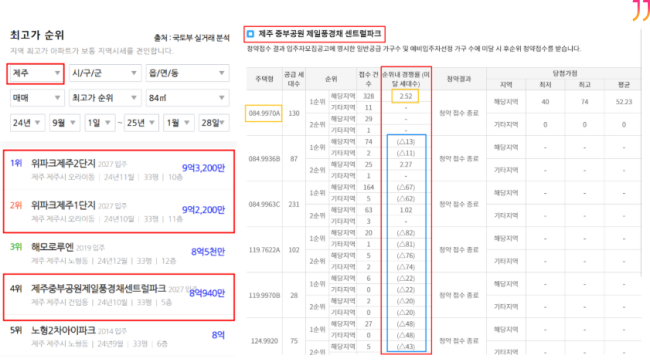Open the 시/구/군 district dropdown

(x=104, y=73)
